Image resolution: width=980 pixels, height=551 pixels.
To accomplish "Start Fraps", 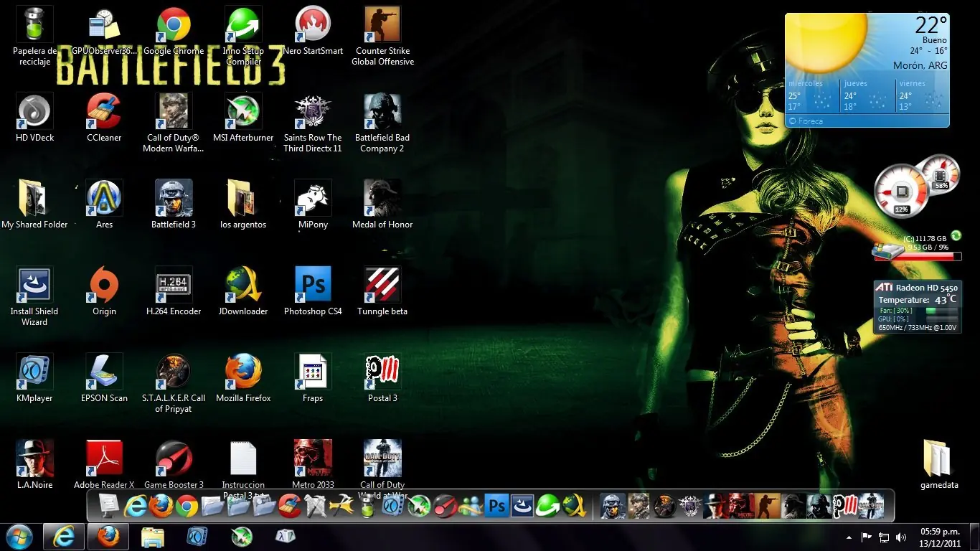I will tap(313, 370).
